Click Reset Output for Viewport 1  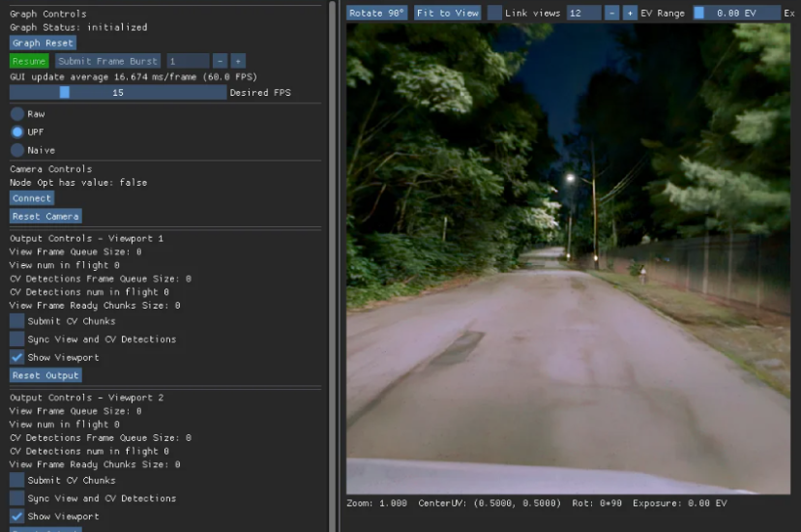[45, 375]
